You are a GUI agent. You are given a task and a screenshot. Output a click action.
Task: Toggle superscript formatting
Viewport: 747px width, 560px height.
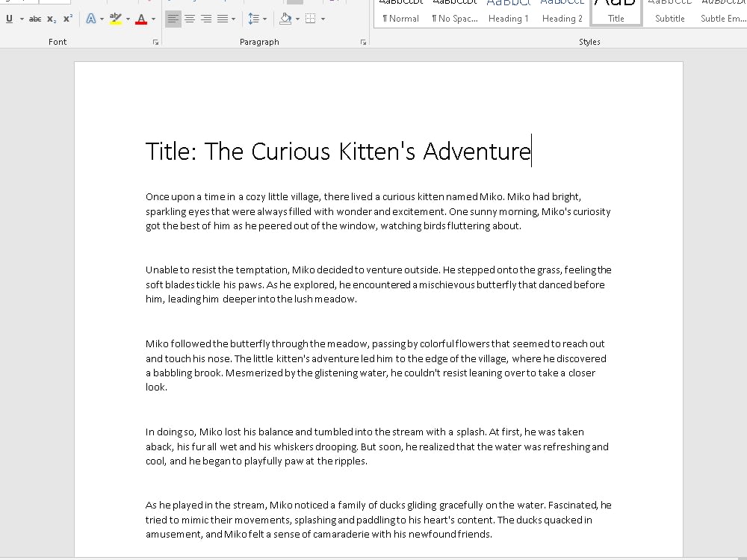tap(68, 19)
